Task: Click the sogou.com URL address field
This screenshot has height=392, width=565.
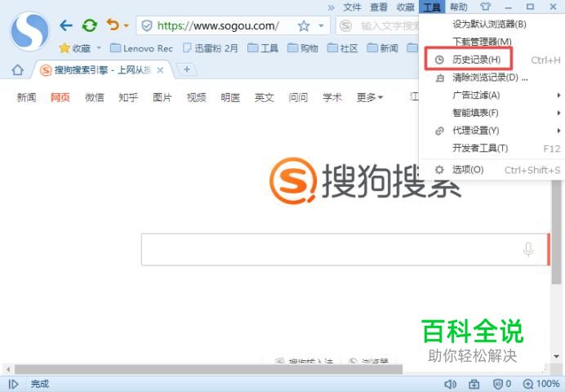Action: pyautogui.click(x=218, y=26)
